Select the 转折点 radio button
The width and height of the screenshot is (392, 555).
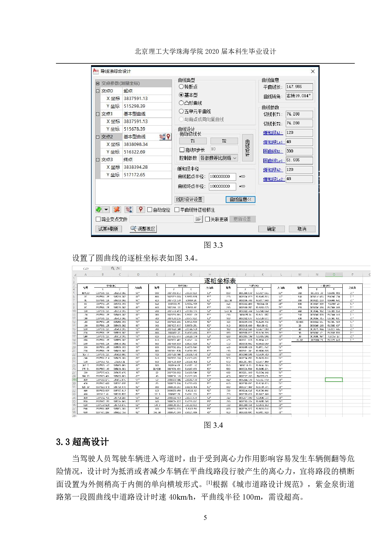point(181,87)
